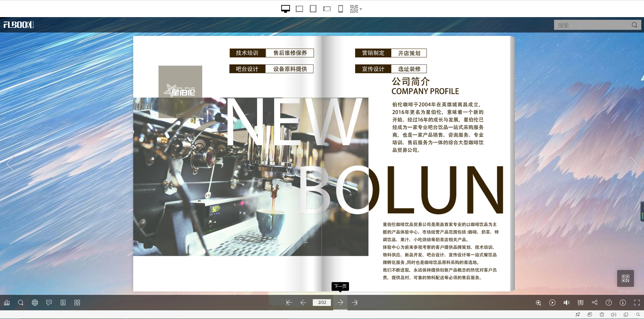This screenshot has width=644, height=319.
Task: Click the 开店策划 label
Action: point(409,53)
